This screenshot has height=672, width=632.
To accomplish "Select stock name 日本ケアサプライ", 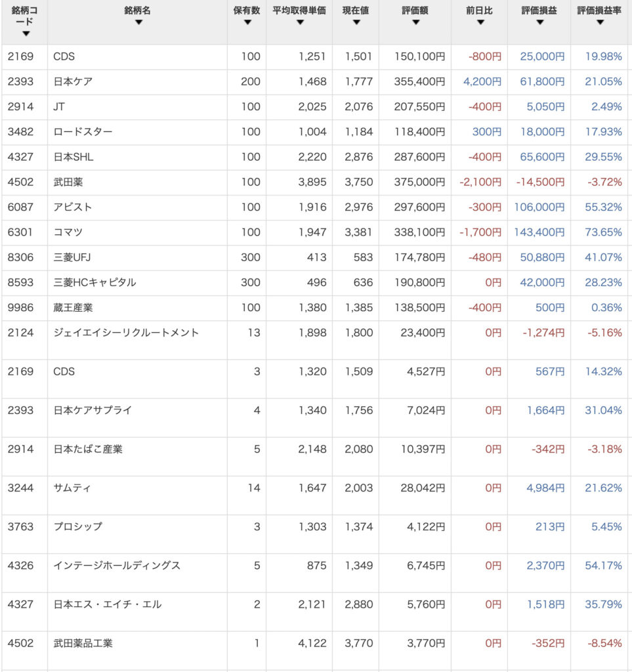I will tap(93, 410).
